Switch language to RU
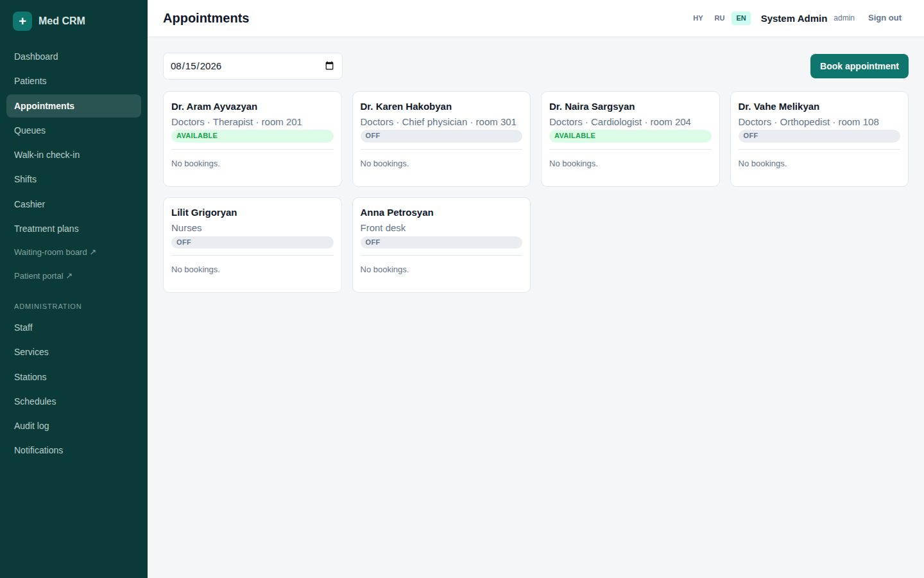The width and height of the screenshot is (924, 578). pos(719,18)
